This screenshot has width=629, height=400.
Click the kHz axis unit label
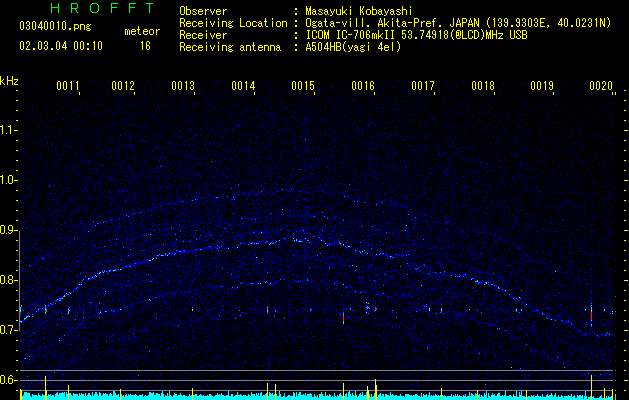[9, 81]
